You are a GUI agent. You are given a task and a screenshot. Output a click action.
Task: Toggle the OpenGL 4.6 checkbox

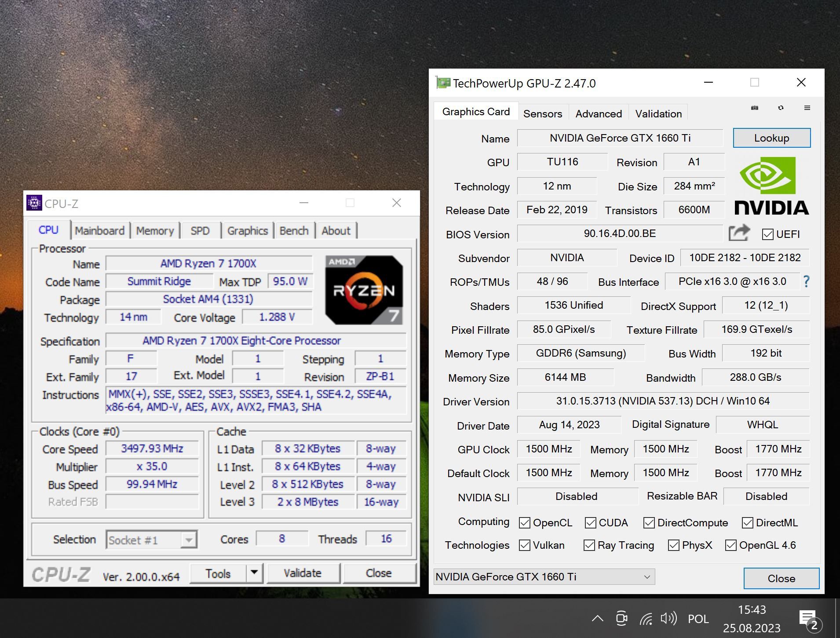(730, 545)
